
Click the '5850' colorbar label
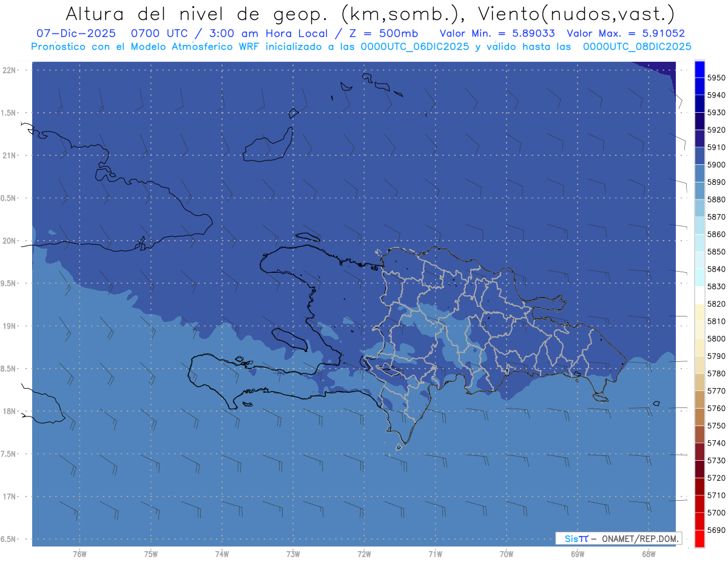click(716, 252)
